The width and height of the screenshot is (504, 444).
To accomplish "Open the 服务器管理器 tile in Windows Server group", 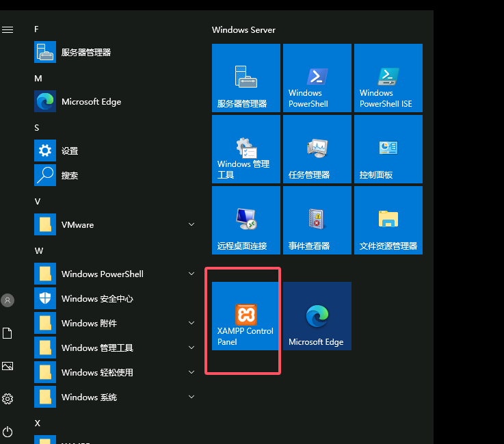I will [x=246, y=78].
